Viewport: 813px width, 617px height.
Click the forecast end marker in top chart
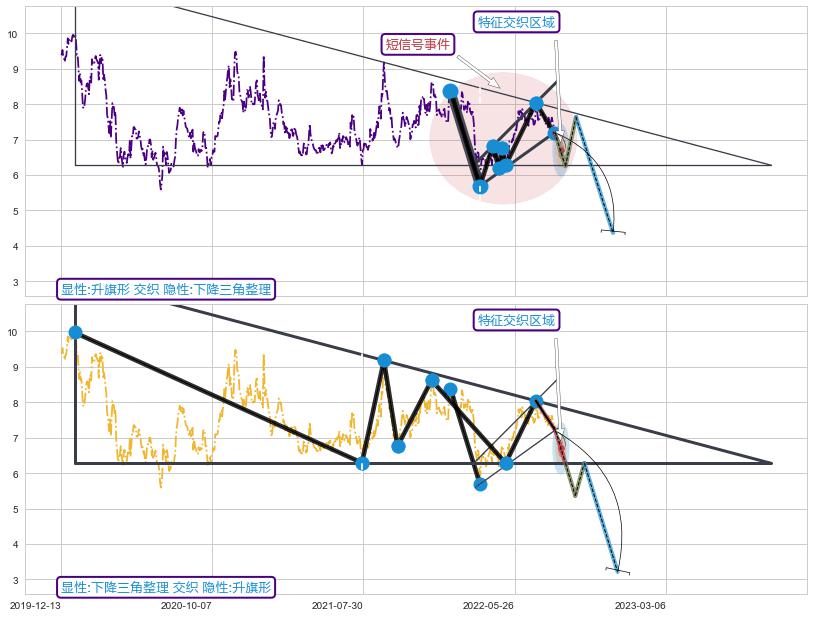pyautogui.click(x=613, y=232)
